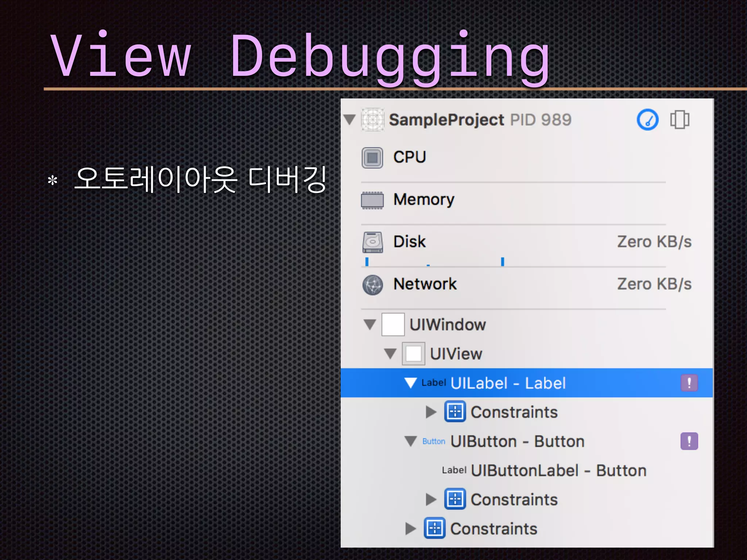Collapse the SampleProject process tree
Image resolution: width=747 pixels, height=560 pixels.
coord(349,119)
